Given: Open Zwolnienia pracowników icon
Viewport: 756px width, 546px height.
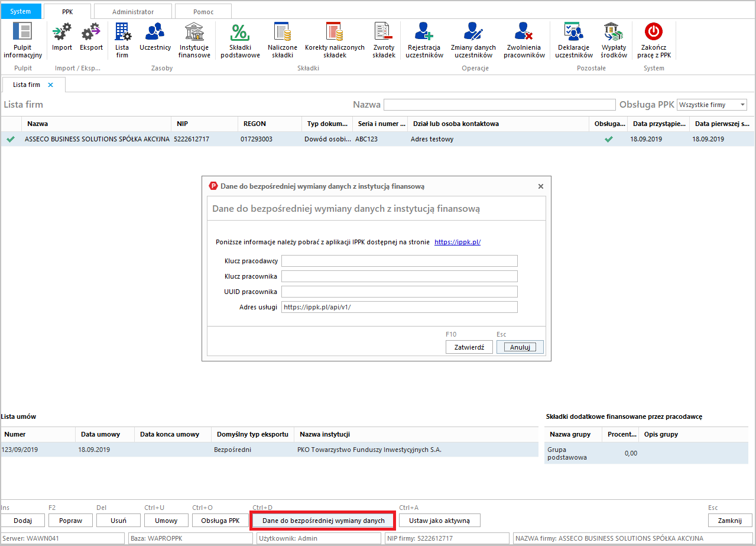Looking at the screenshot, I should [524, 31].
